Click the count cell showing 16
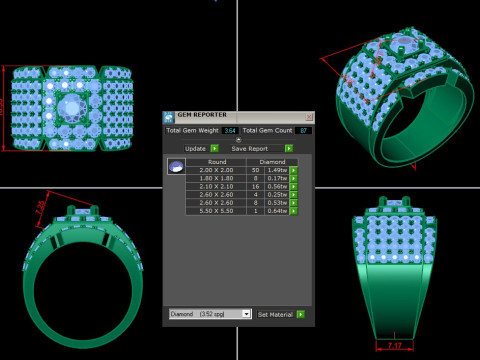The width and height of the screenshot is (480, 360). coord(255,186)
